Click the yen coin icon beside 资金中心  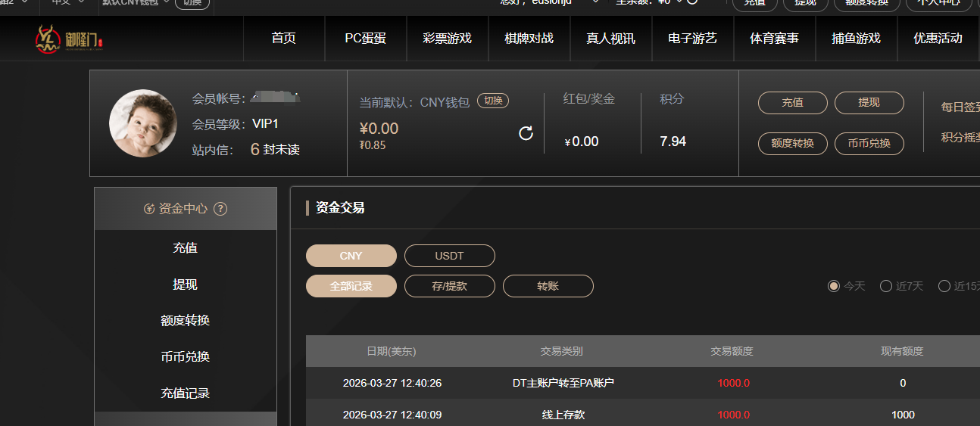[149, 209]
